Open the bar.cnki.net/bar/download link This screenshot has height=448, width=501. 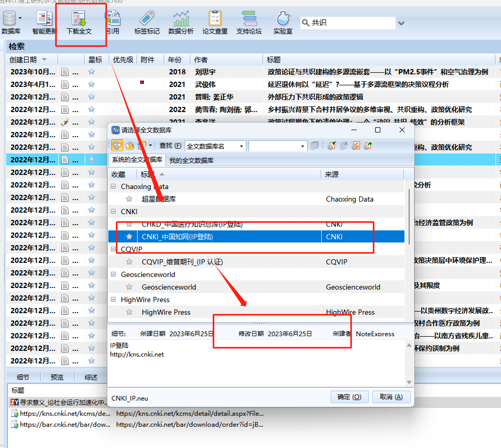coord(190,424)
